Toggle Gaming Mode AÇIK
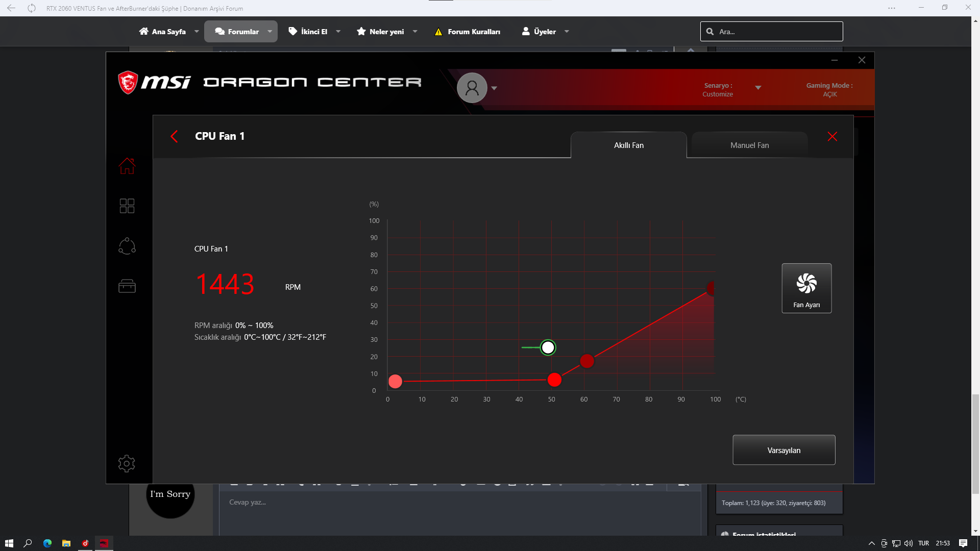 coord(829,90)
